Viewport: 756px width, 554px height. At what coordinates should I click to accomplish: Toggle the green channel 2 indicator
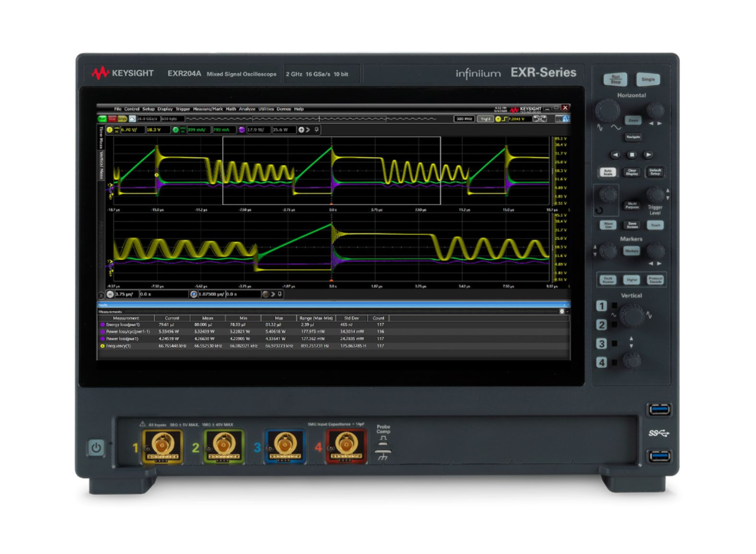click(176, 130)
